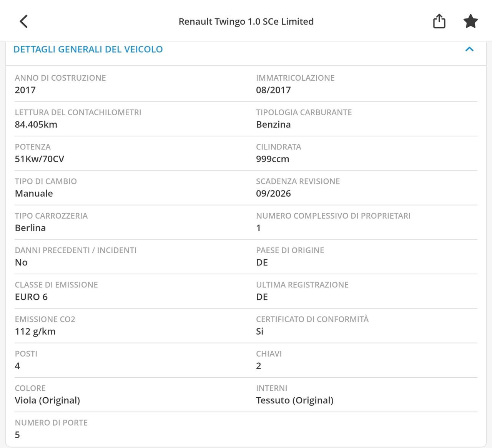Click the 'Certificato di Conformità' label
The width and height of the screenshot is (492, 448).
click(x=312, y=319)
